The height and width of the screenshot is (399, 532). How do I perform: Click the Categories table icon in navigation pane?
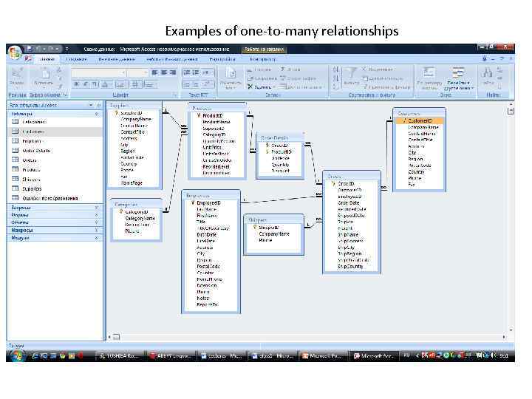(16, 122)
